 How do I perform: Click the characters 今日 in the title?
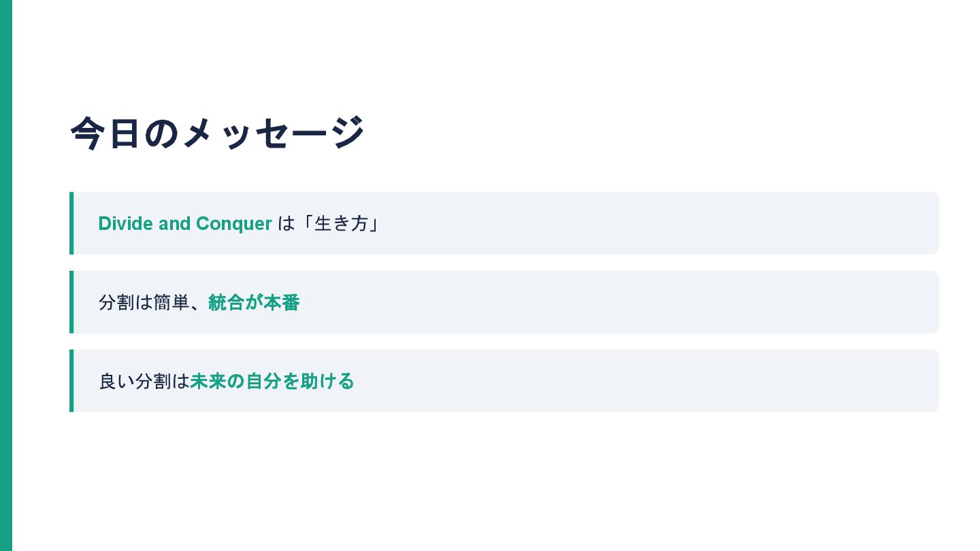coord(105,133)
